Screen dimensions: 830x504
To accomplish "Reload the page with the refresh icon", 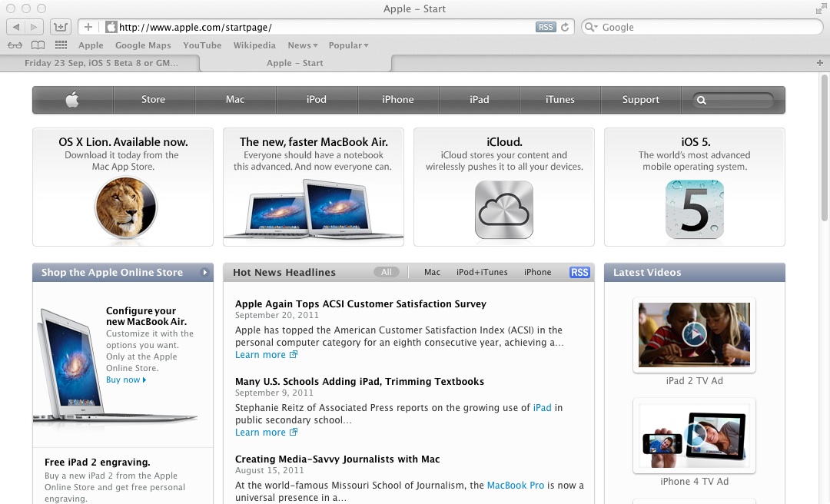I will pyautogui.click(x=565, y=27).
